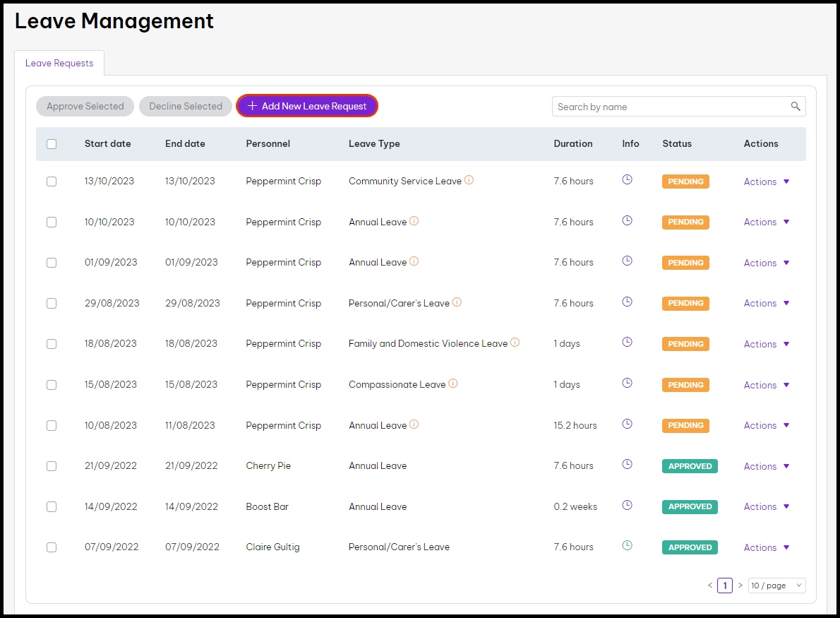This screenshot has height=618, width=840.
Task: Click the orange info icon beside Community Service Leave
Action: point(469,180)
